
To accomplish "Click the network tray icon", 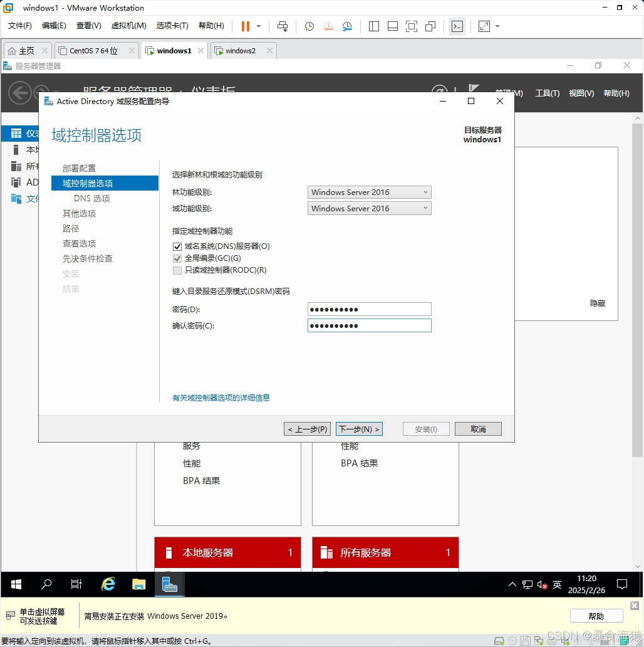I will (x=527, y=585).
